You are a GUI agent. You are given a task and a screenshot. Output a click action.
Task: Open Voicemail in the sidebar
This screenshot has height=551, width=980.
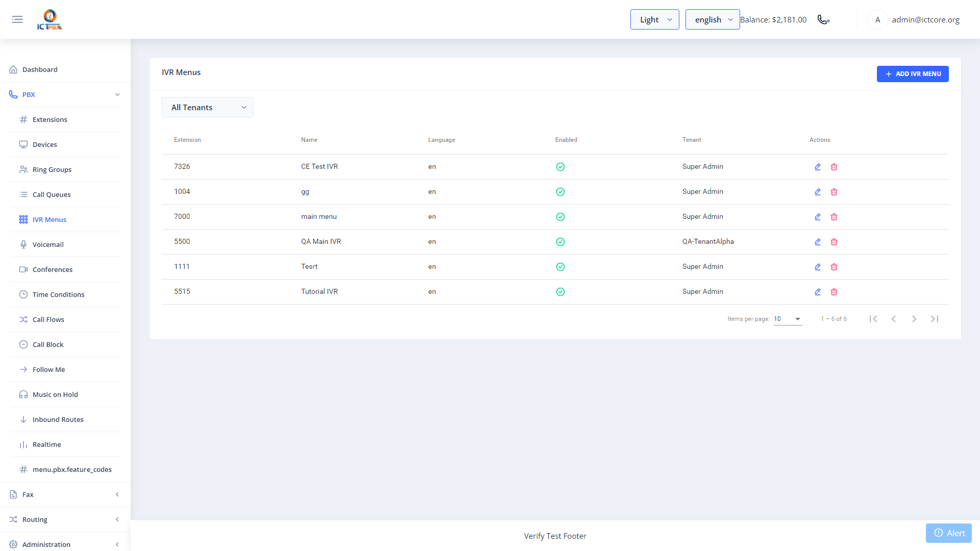pos(65,244)
